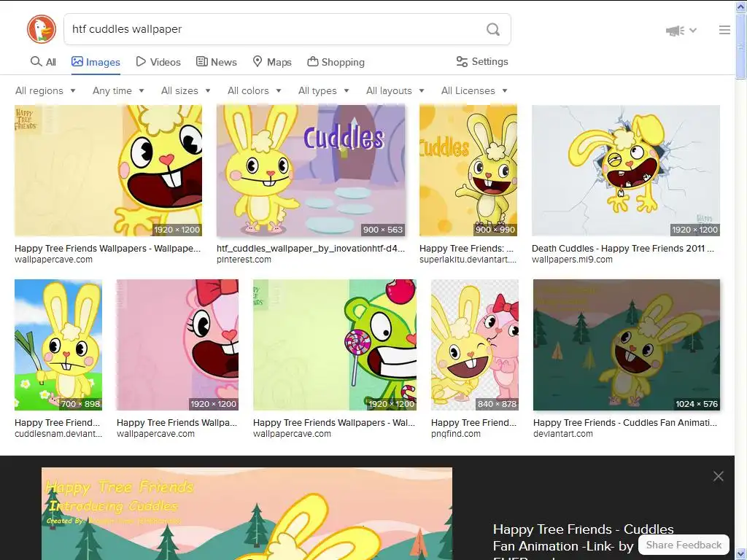Expand the All Licenses filter
Image resolution: width=747 pixels, height=560 pixels.
coord(474,90)
